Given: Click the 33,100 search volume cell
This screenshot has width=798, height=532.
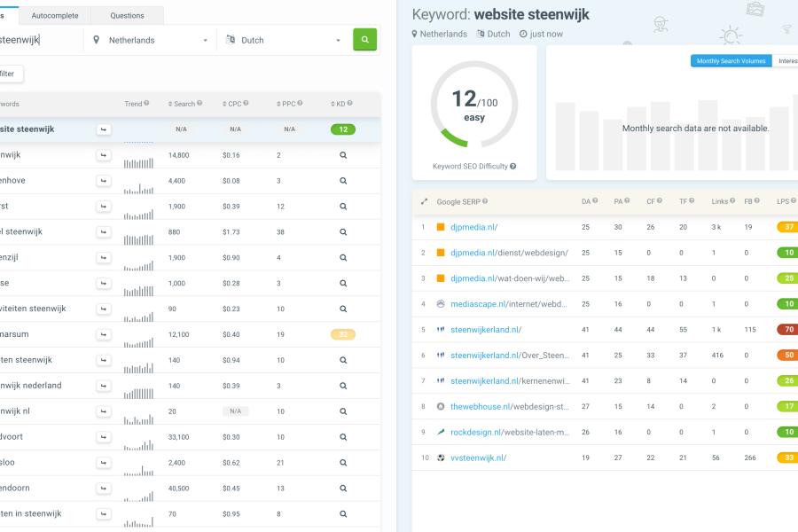Looking at the screenshot, I should pos(178,437).
